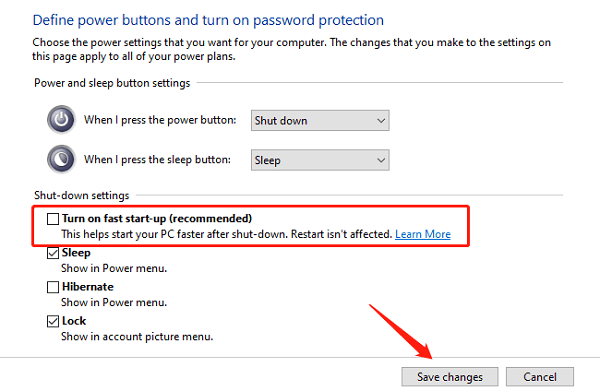Click the Lock option label
Screen dimensions: 600x391
[x=74, y=321]
